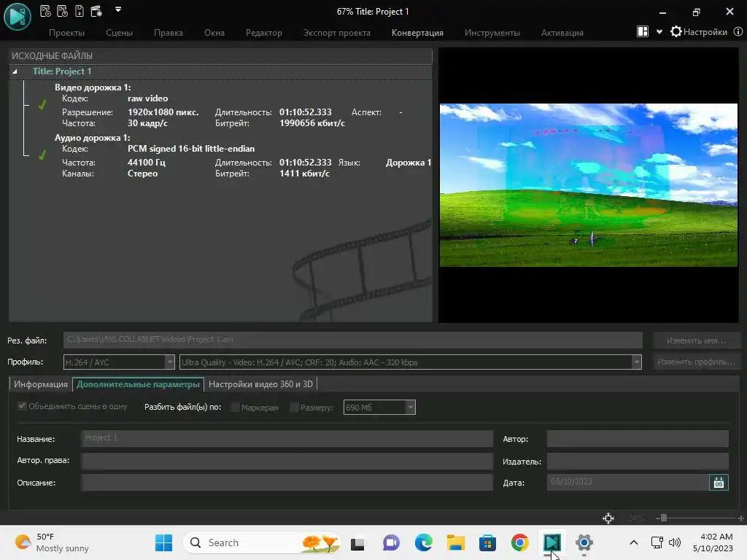The width and height of the screenshot is (747, 560).
Task: Click the Дата date field
Action: pos(628,483)
